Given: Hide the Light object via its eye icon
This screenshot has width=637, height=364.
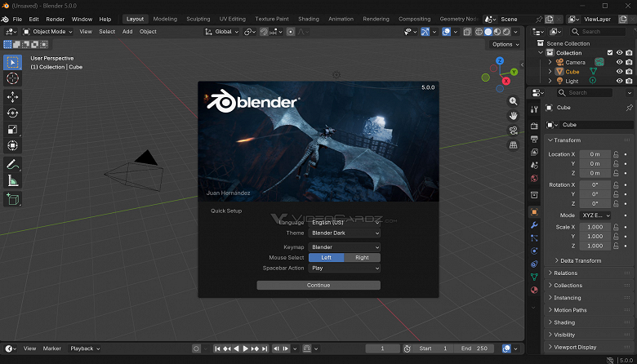Looking at the screenshot, I should click(619, 82).
